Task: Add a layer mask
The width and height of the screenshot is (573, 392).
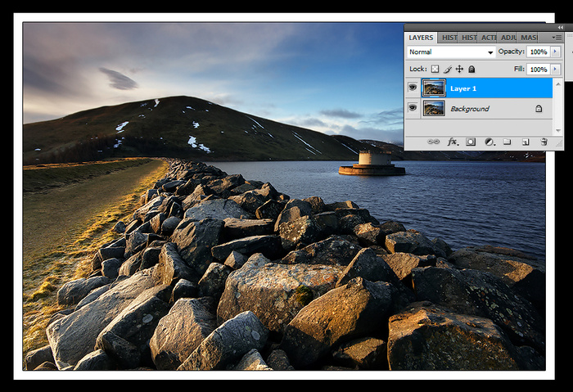Action: pos(471,142)
